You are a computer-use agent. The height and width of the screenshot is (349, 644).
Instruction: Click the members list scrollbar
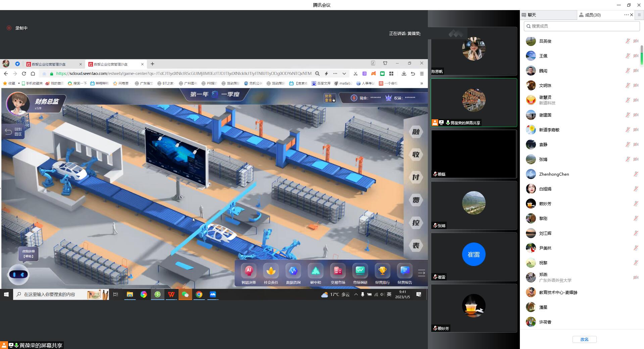point(642,55)
